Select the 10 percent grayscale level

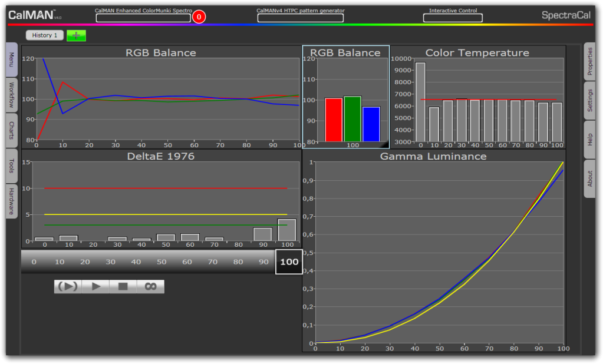tap(60, 262)
